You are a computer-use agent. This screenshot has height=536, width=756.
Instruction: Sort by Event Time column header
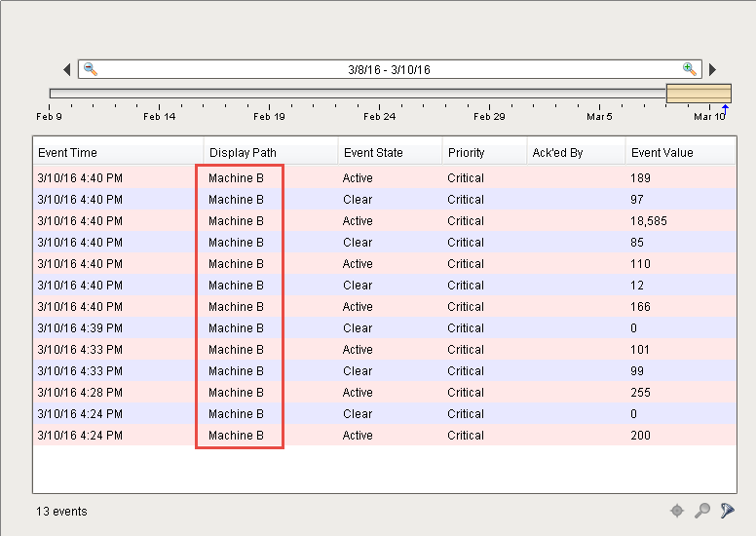click(x=119, y=152)
